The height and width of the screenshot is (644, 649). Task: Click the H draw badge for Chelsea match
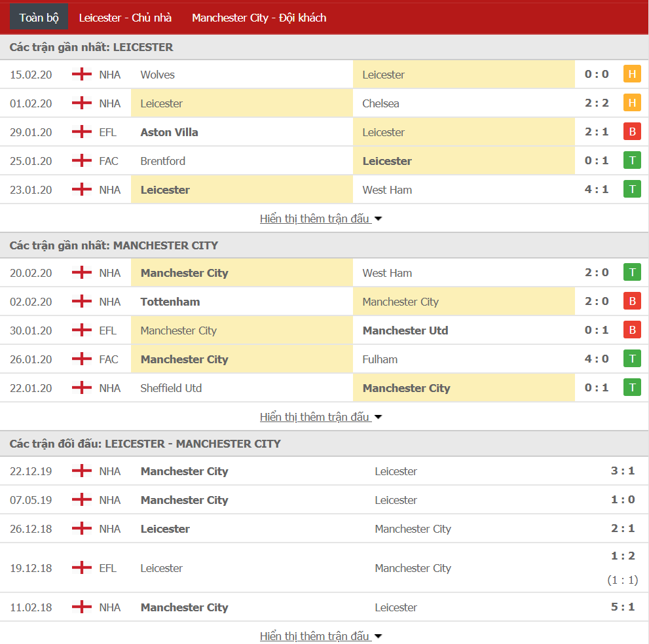(x=632, y=103)
